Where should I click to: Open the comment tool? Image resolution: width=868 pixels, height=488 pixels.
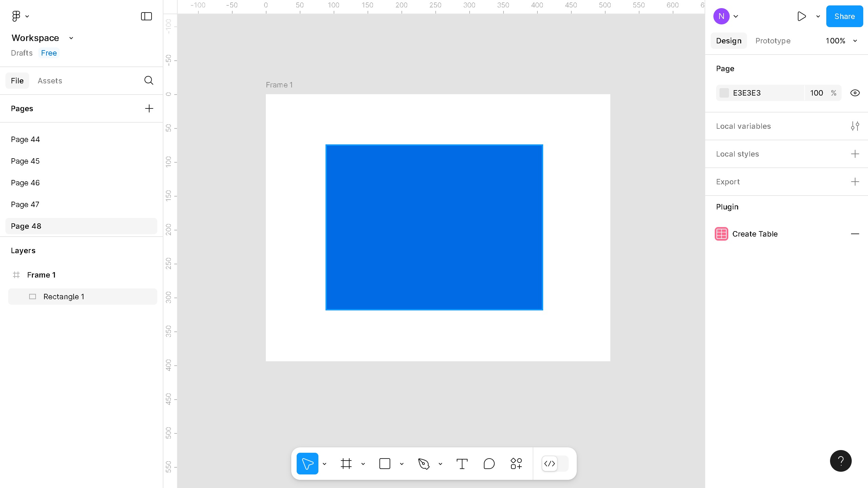489,464
